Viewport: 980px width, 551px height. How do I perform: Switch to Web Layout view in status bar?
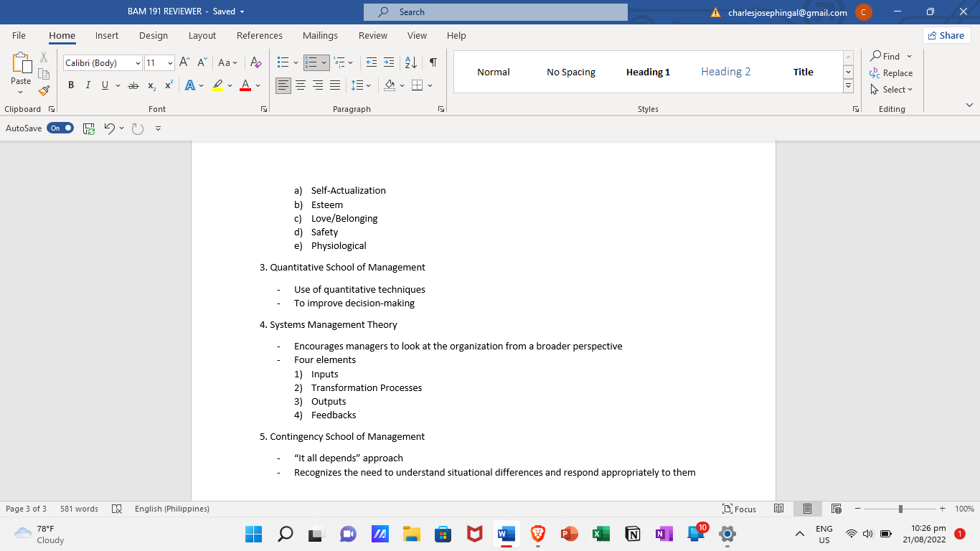[836, 509]
